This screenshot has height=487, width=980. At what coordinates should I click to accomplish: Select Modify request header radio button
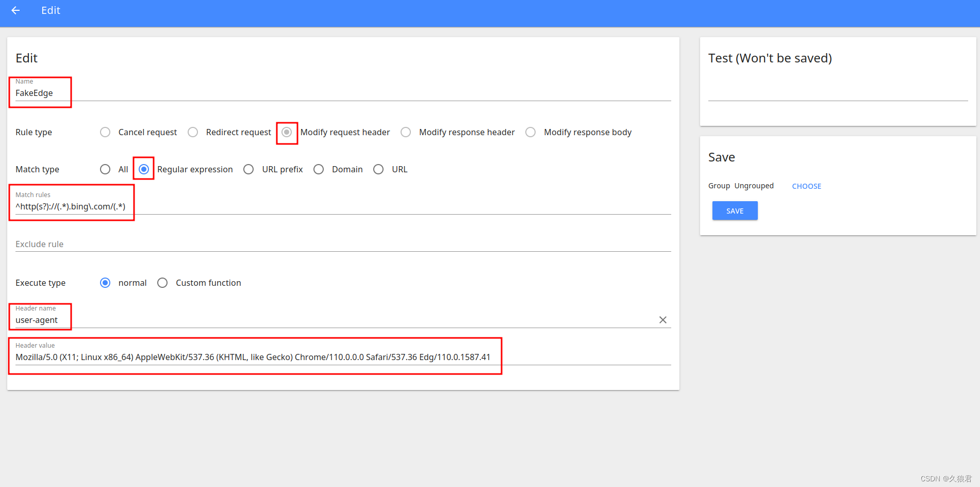[x=287, y=132]
